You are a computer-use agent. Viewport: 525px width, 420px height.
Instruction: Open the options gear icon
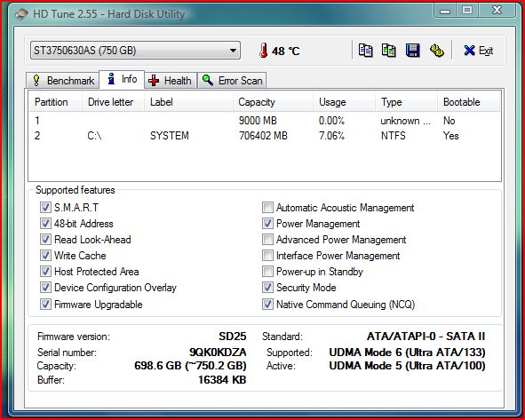[436, 51]
